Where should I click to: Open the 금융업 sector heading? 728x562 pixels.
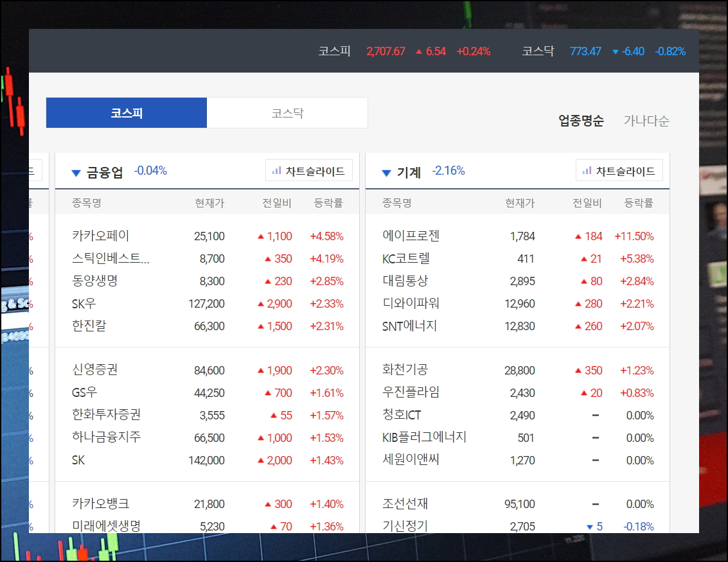tap(105, 172)
